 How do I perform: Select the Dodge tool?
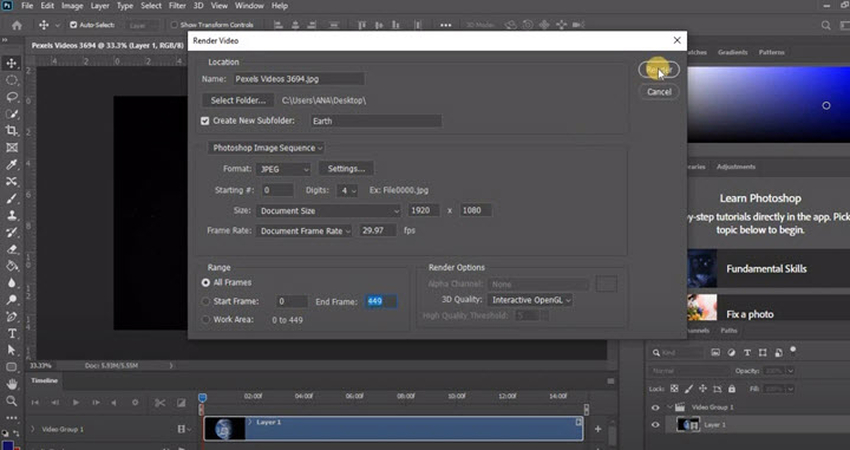click(11, 300)
